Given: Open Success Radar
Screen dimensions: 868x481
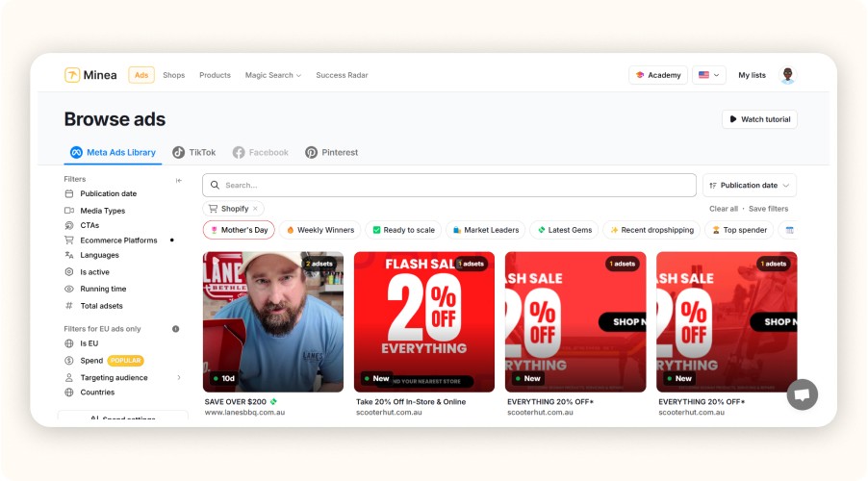Looking at the screenshot, I should point(342,75).
